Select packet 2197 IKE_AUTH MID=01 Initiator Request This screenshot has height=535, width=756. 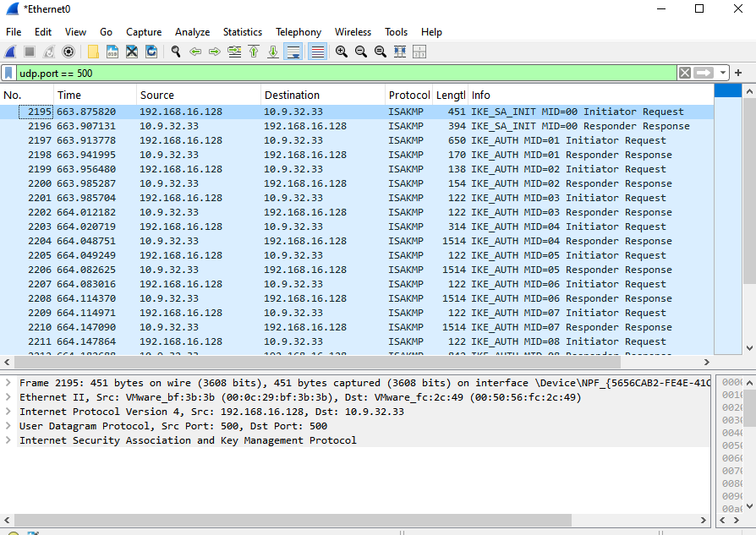point(357,140)
